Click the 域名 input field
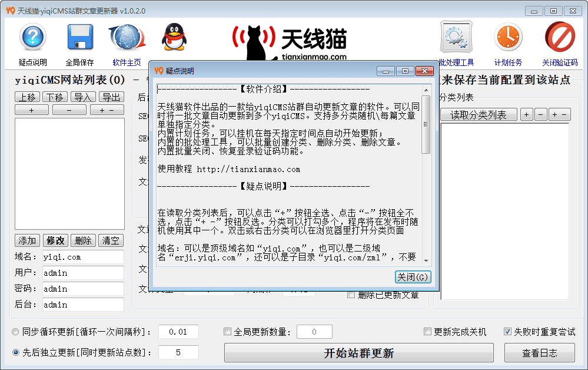This screenshot has width=588, height=370. coord(83,257)
